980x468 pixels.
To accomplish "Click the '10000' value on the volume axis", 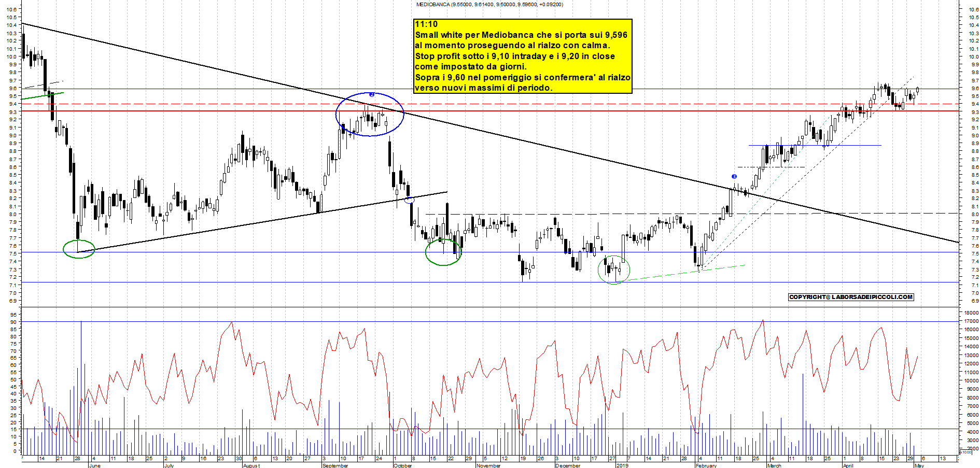I will (971, 381).
